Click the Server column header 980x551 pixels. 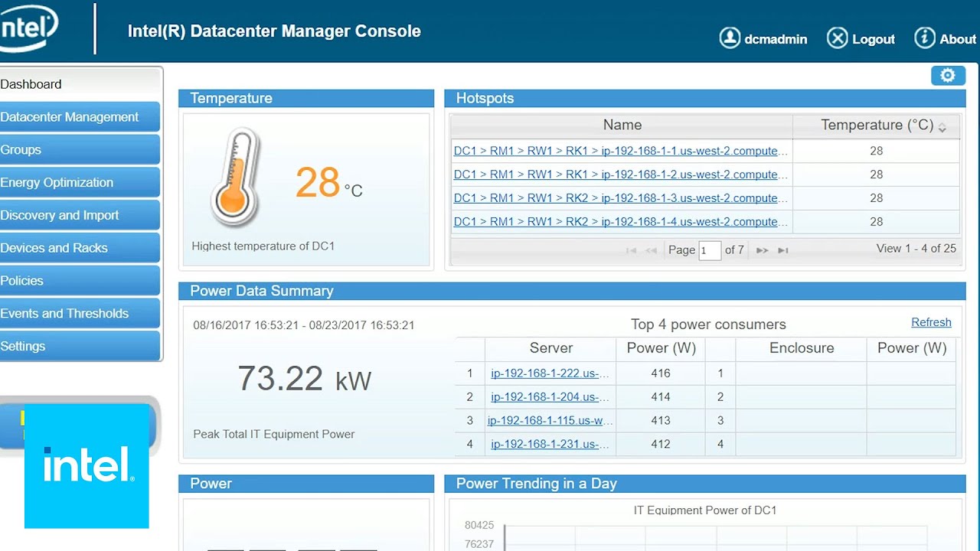pos(550,348)
